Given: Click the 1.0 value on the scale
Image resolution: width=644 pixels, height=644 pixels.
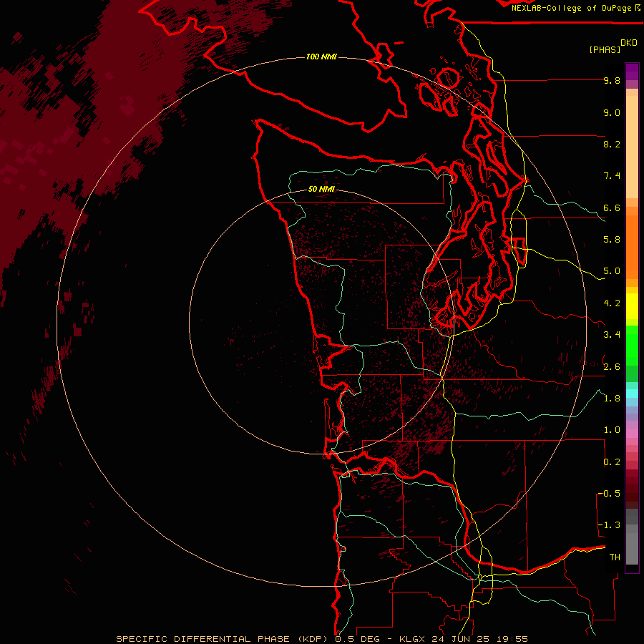Looking at the screenshot, I should tap(612, 430).
